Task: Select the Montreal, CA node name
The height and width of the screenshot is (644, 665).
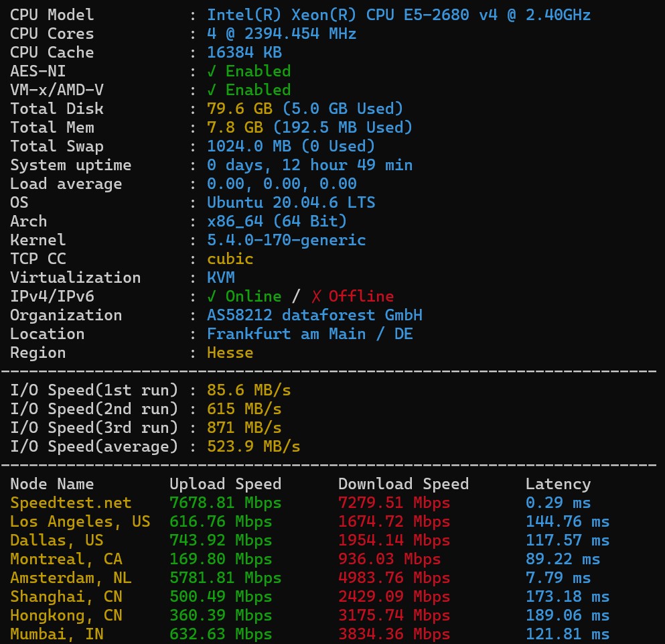Action: (66, 559)
